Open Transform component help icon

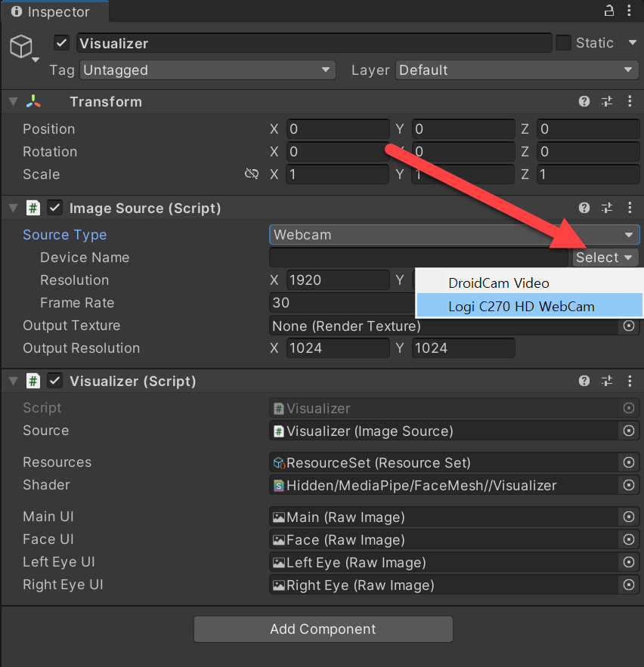584,101
